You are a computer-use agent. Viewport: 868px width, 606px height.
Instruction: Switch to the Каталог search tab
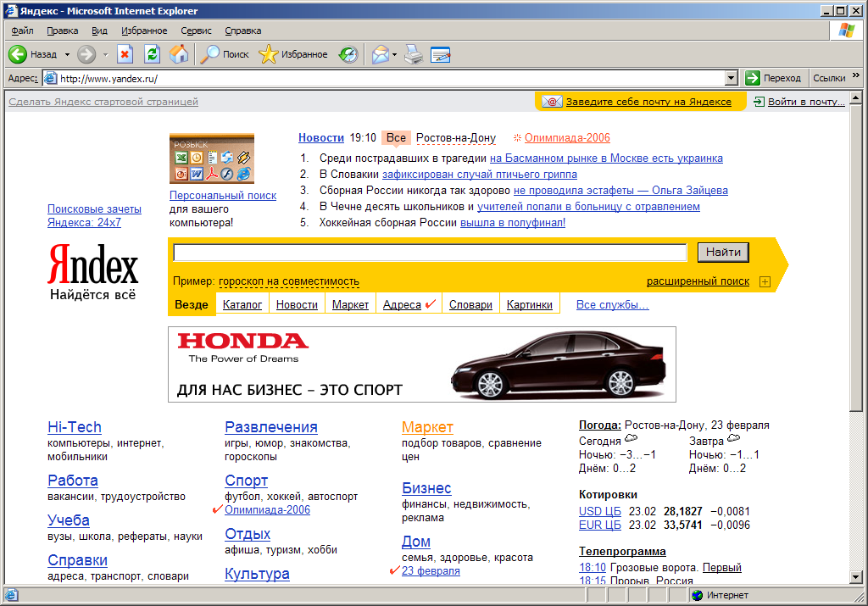coord(242,304)
